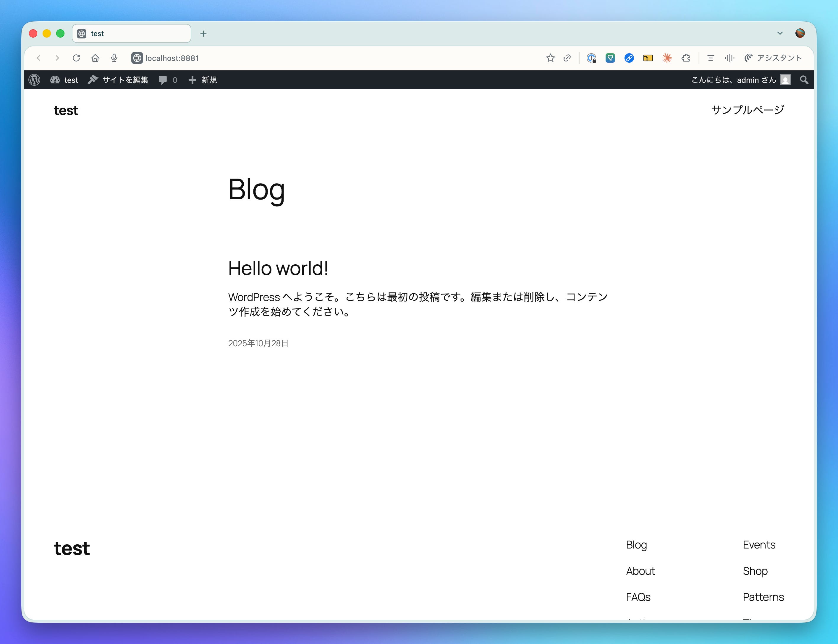The width and height of the screenshot is (838, 644).
Task: Click the microphone icon in toolbar
Action: 114,58
